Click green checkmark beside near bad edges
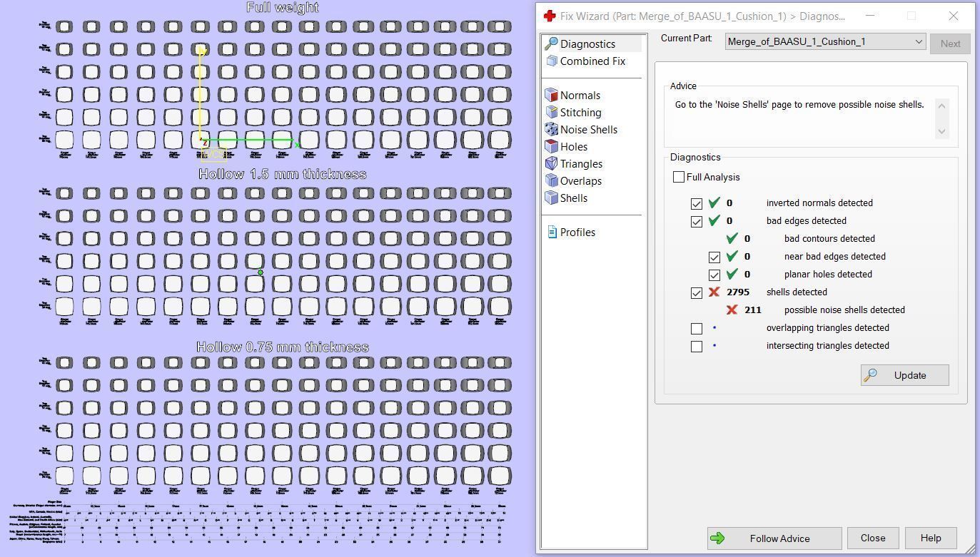Screen dimensions: 980x557 pyautogui.click(x=732, y=257)
